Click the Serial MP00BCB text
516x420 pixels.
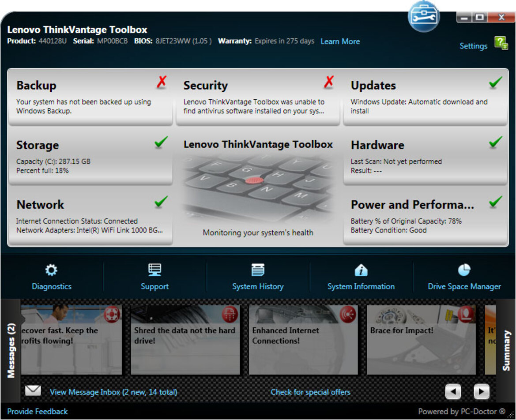tap(112, 41)
